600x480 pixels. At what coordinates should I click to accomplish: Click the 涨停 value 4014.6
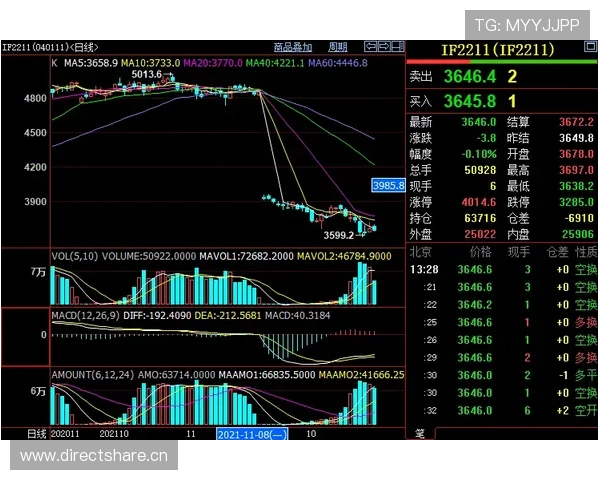coord(479,202)
